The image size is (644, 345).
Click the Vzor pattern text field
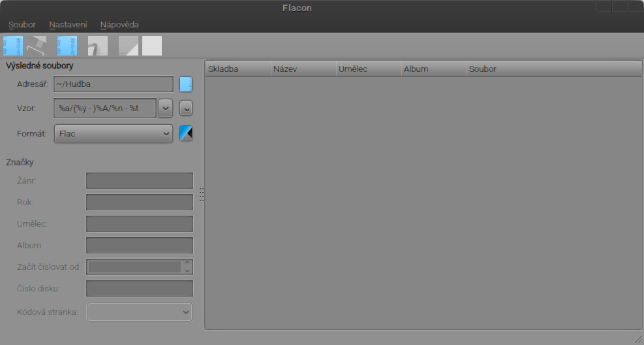coord(105,108)
